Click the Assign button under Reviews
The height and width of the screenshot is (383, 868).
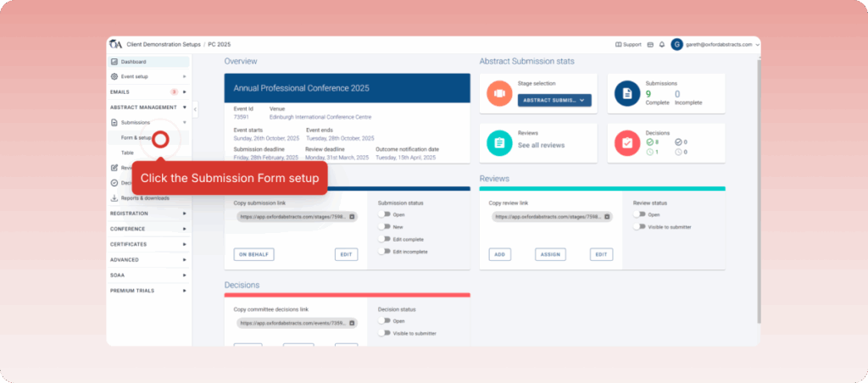tap(550, 254)
